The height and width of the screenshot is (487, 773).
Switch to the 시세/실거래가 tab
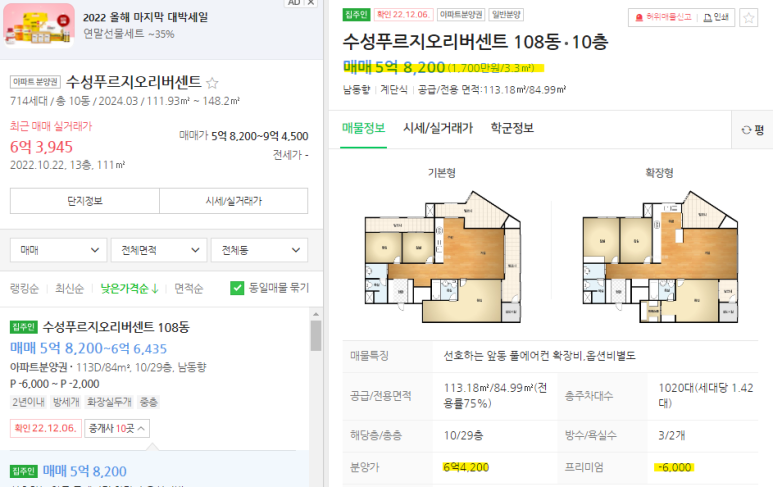coord(438,129)
